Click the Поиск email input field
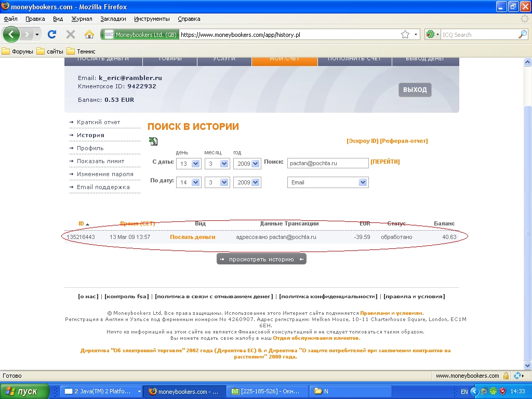 click(327, 163)
